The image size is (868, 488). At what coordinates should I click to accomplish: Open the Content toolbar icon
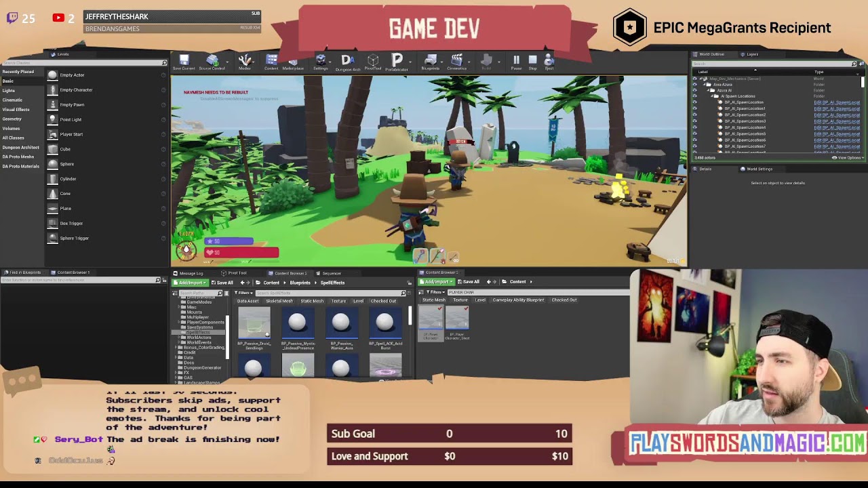pyautogui.click(x=271, y=62)
